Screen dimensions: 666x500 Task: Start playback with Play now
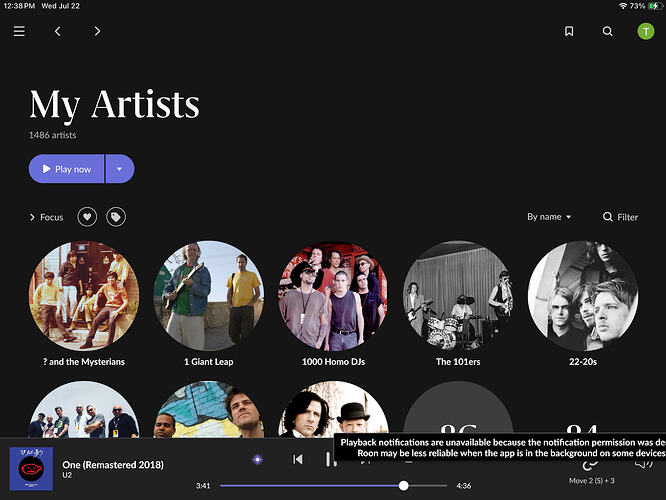pyautogui.click(x=66, y=169)
